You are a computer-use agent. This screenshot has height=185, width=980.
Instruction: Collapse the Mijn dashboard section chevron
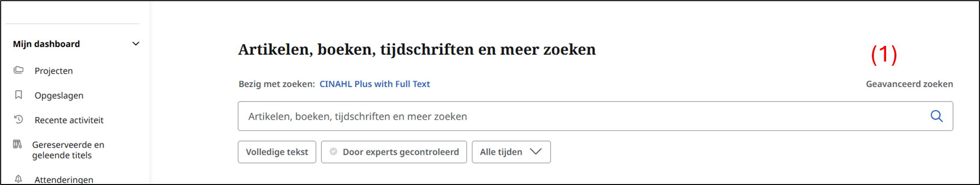tap(136, 44)
